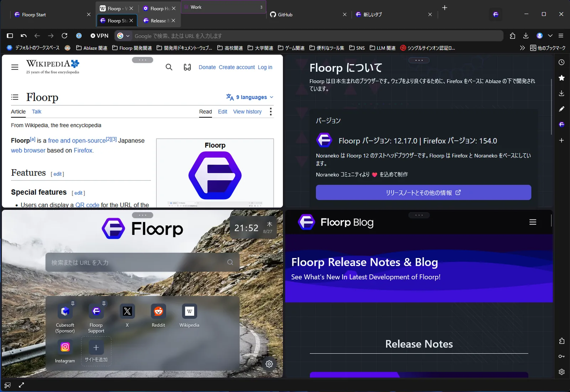
Task: Open the 他のブックマーク folder
Action: point(548,48)
